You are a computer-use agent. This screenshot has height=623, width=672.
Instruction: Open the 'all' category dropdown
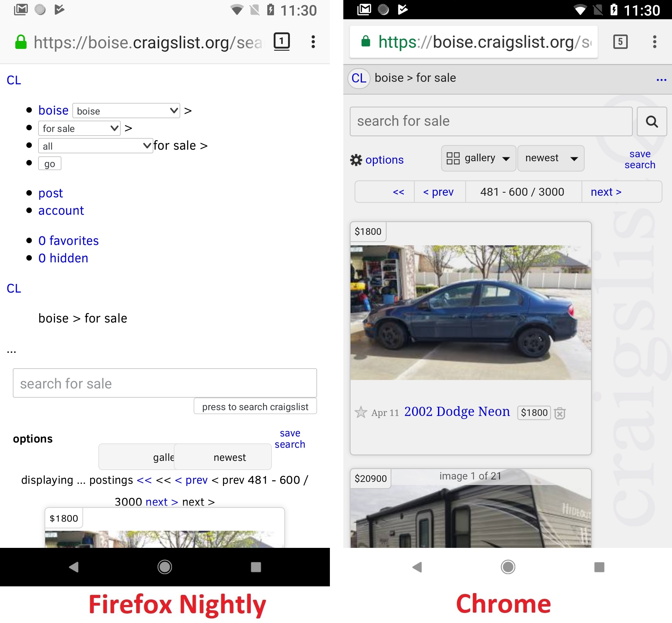95,146
